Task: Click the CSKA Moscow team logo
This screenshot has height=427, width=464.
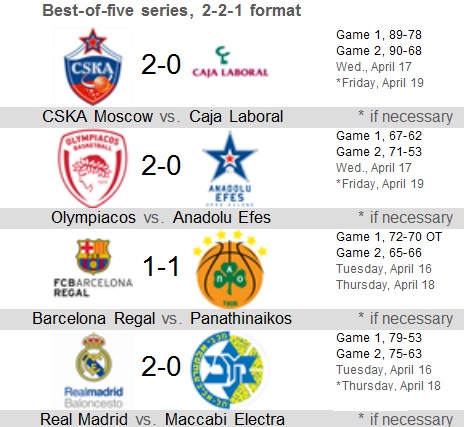Action: (x=93, y=66)
